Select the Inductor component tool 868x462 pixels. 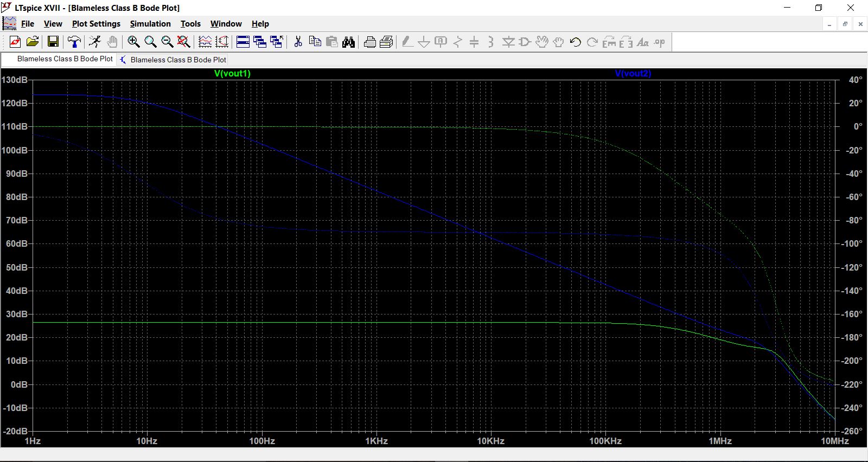[x=491, y=42]
